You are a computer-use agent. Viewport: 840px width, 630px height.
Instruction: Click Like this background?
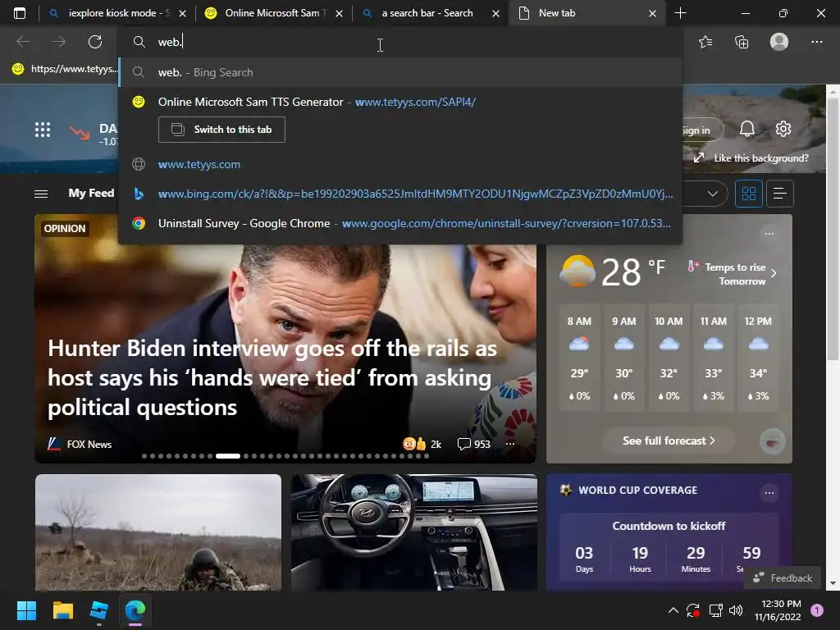[x=760, y=158]
